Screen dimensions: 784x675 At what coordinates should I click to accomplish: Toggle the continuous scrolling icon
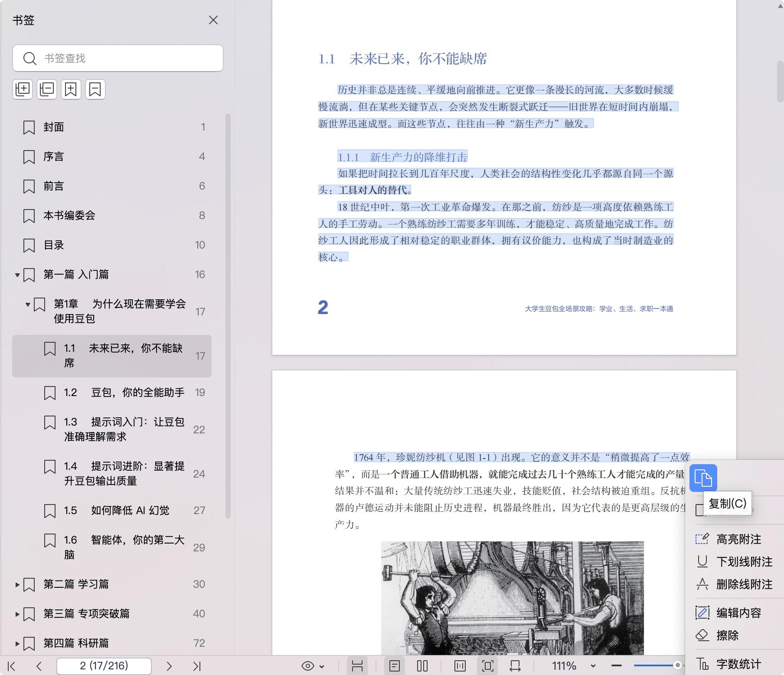[x=357, y=666]
